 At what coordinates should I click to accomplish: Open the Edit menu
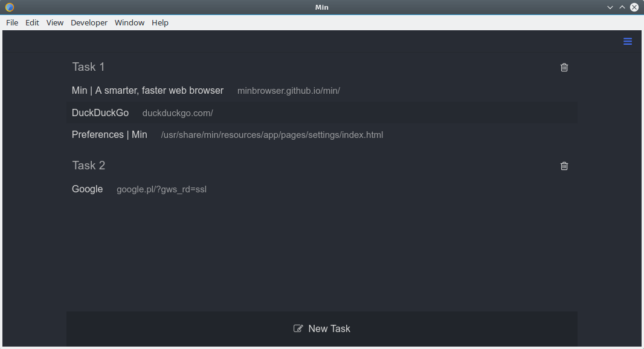pyautogui.click(x=32, y=22)
